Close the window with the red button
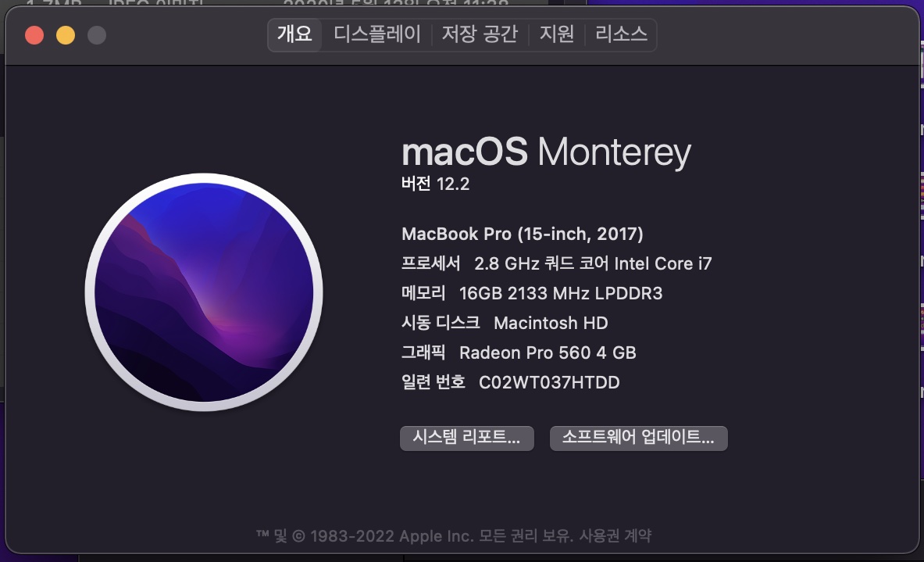 [x=34, y=35]
